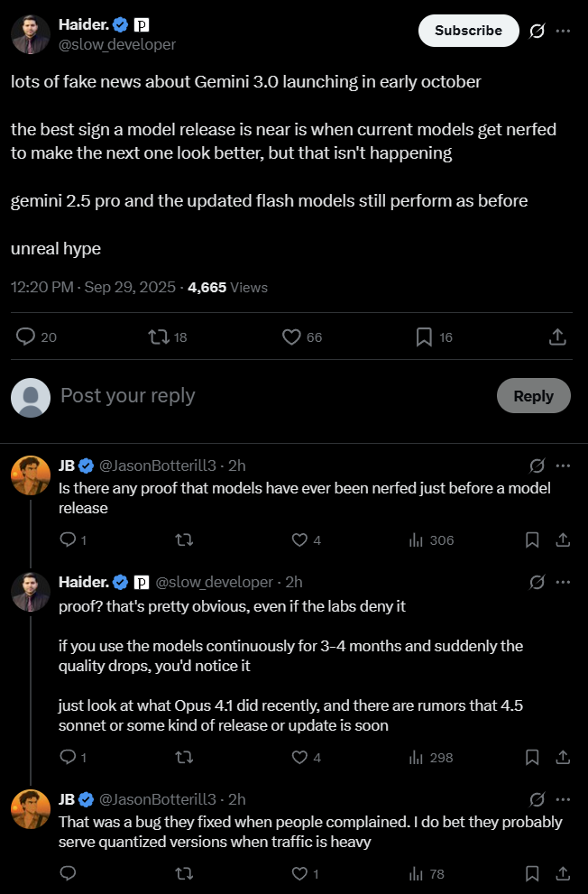This screenshot has width=588, height=894.
Task: Like the main post with 66 likes
Action: tap(291, 336)
